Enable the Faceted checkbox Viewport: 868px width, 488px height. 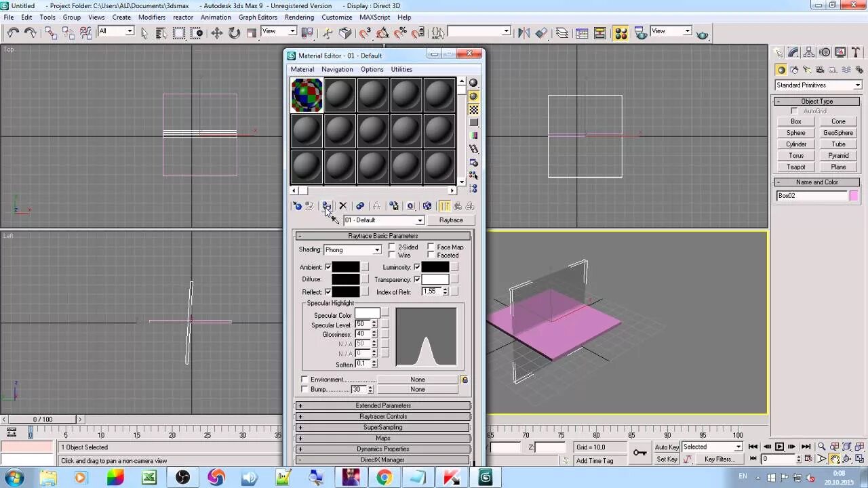pos(431,256)
